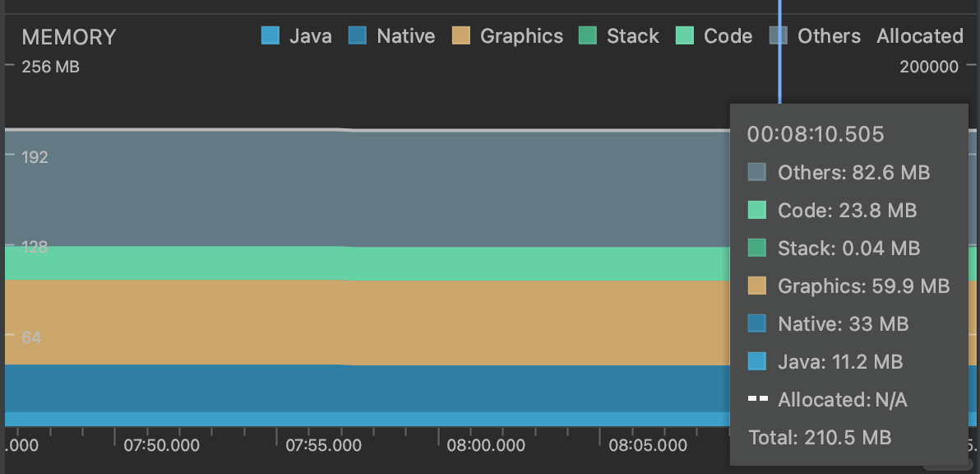Click the 256 MB axis label
Image resolution: width=980 pixels, height=474 pixels.
[50, 67]
